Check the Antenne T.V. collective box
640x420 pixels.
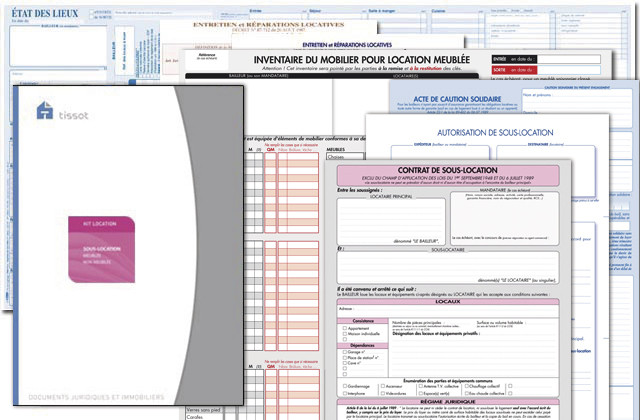pyautogui.click(x=421, y=386)
